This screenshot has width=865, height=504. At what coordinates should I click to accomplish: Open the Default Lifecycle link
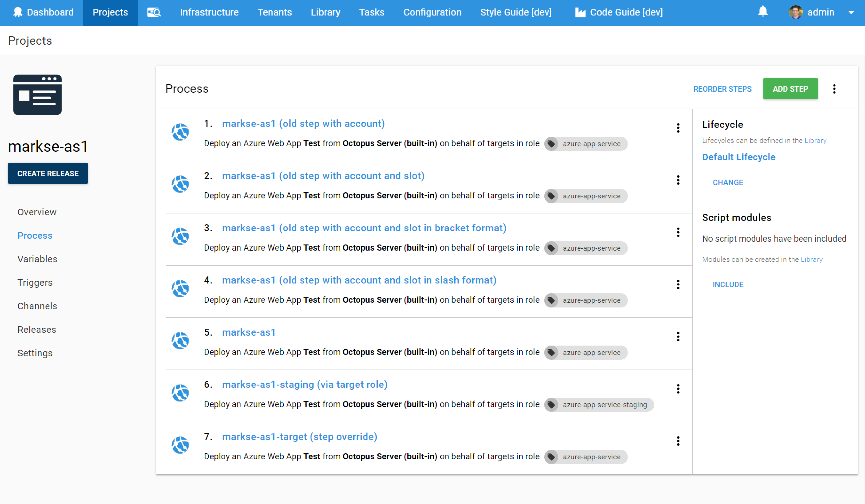(739, 157)
